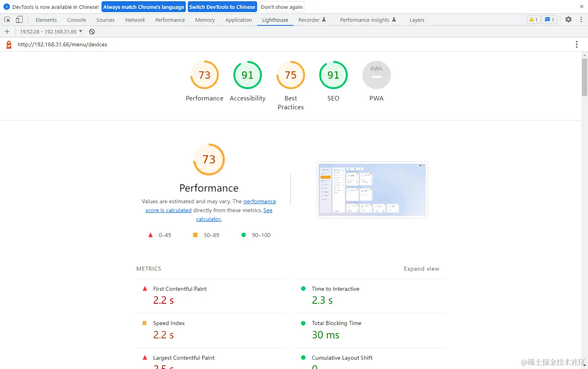Viewport: 588px width, 369px height.
Task: Click the 90–100 legend label
Action: pyautogui.click(x=261, y=235)
